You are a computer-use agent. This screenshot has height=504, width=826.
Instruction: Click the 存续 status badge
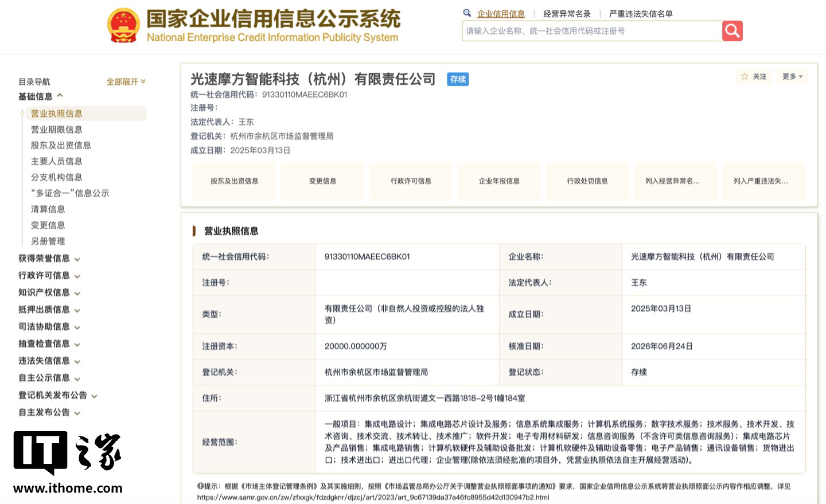458,79
